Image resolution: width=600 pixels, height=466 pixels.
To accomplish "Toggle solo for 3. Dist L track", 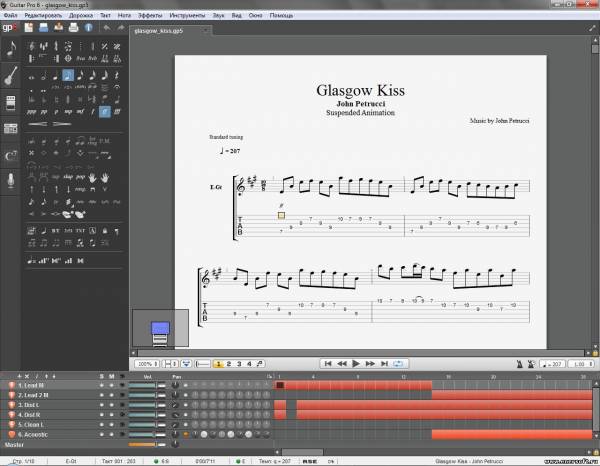I will (x=101, y=405).
